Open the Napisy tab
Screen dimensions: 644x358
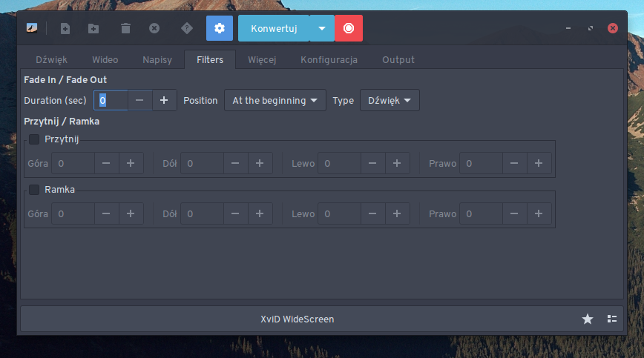157,60
